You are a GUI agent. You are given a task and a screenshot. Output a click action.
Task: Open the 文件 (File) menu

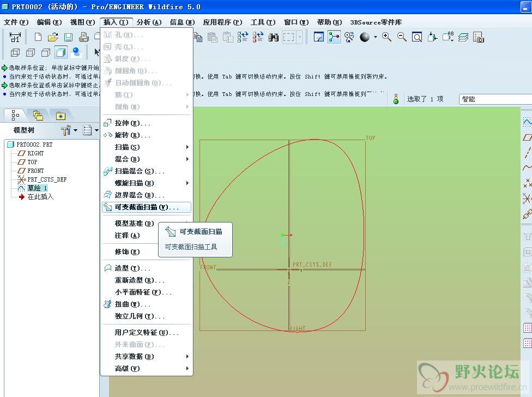tap(16, 22)
